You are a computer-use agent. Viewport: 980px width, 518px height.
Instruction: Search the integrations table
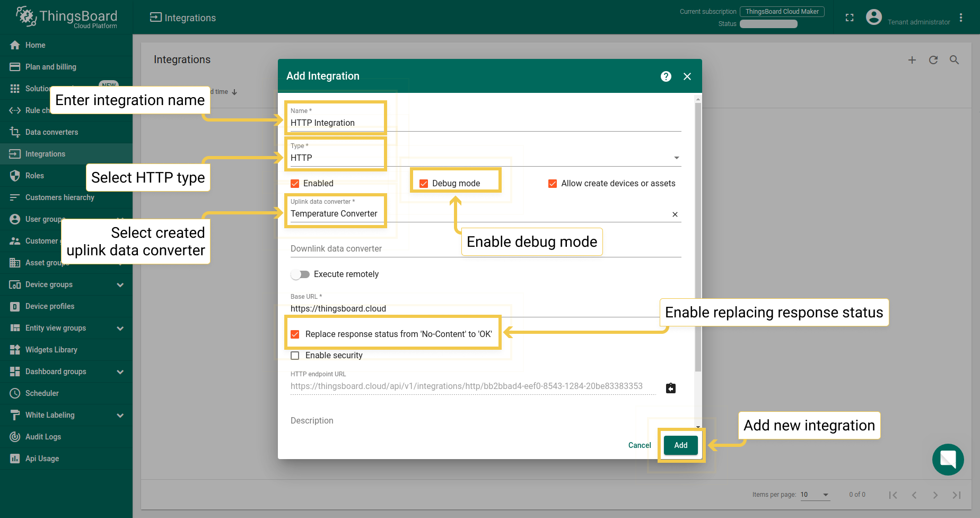pos(955,60)
